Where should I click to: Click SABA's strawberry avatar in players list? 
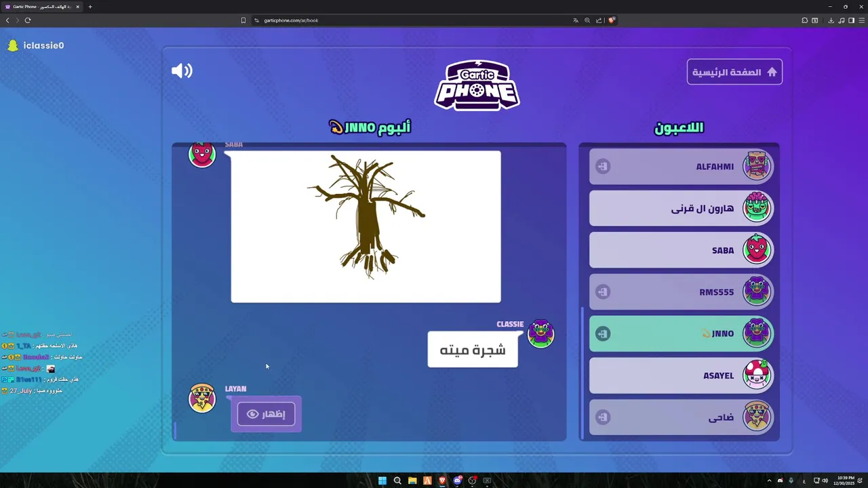pos(757,249)
